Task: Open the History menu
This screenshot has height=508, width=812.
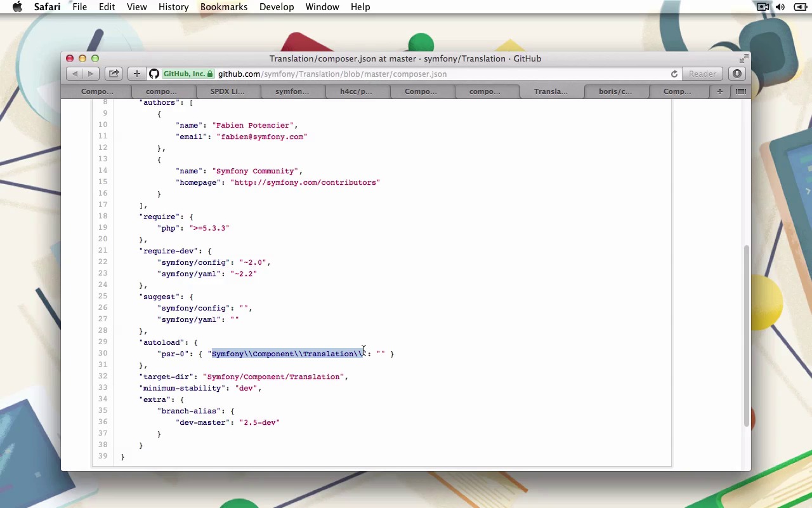Action: coord(173,7)
